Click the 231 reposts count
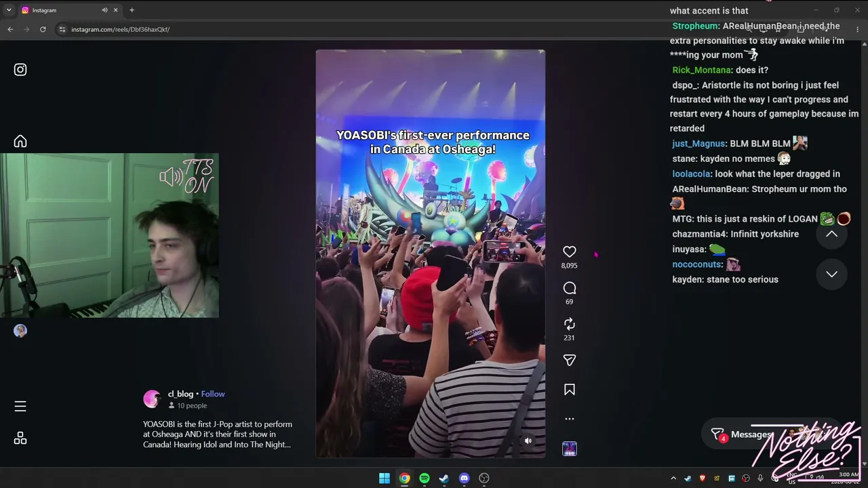The image size is (868, 488). point(570,338)
